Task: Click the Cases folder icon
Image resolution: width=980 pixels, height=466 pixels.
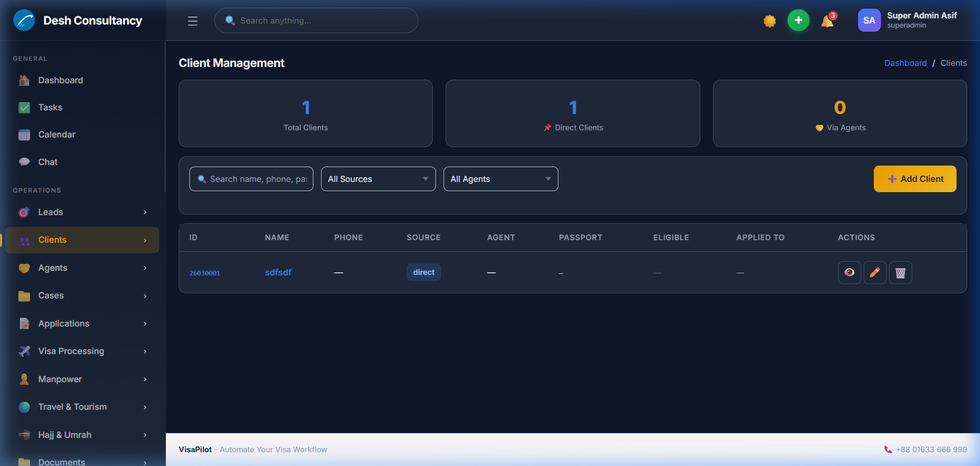Action: [x=24, y=296]
